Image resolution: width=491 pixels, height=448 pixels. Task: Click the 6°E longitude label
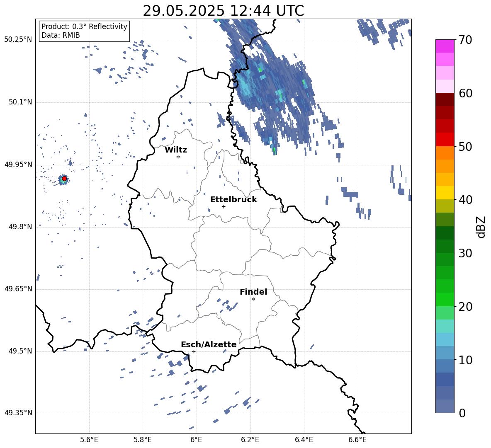pyautogui.click(x=196, y=440)
